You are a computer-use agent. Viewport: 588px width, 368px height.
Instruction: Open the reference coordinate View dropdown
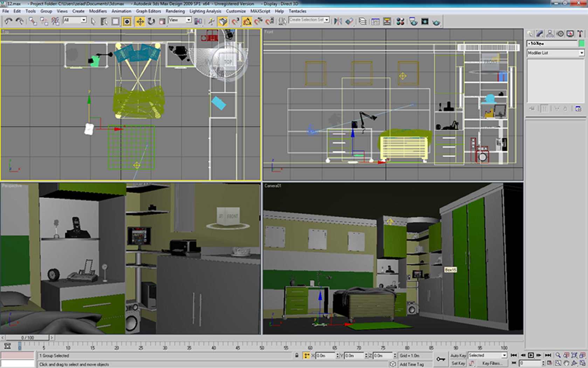[x=180, y=20]
